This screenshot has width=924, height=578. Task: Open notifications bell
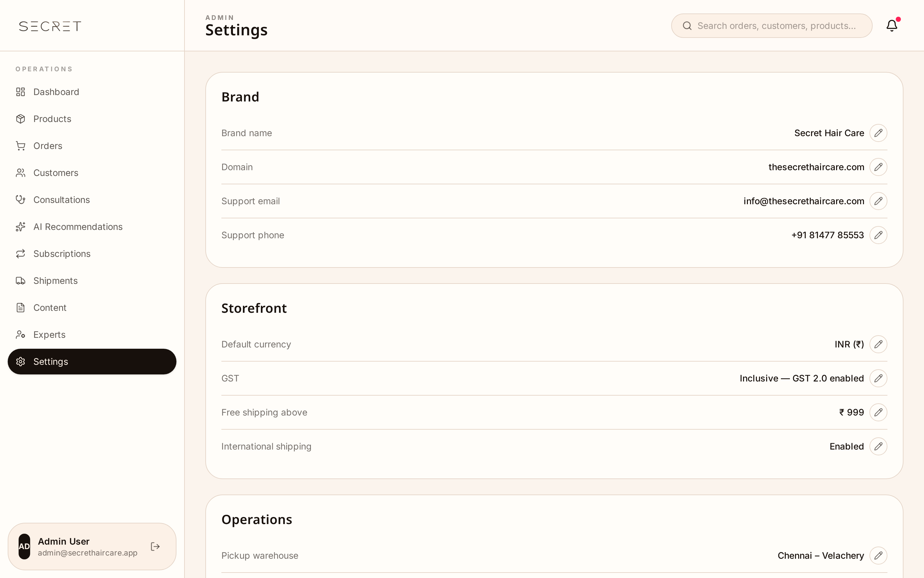892,26
